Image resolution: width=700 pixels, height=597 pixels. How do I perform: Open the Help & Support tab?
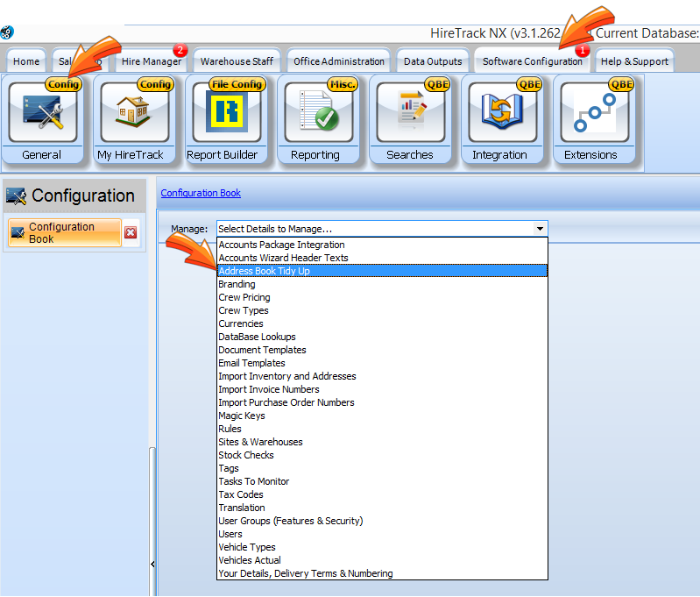pos(635,61)
